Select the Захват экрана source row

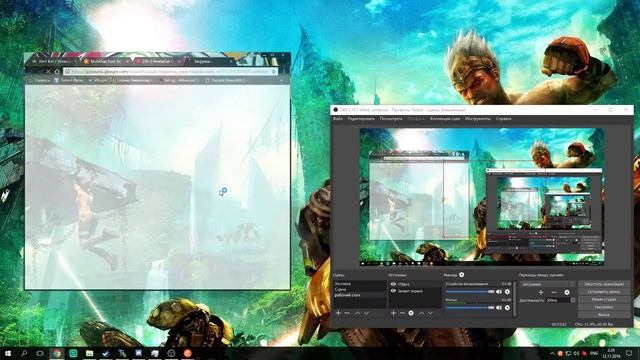point(415,291)
